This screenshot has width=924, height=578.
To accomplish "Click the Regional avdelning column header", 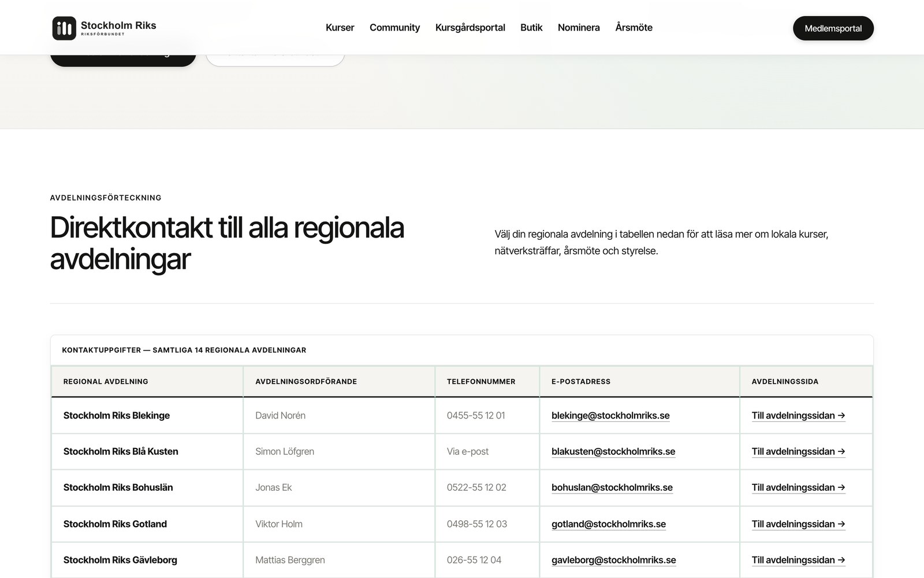I will [x=147, y=381].
